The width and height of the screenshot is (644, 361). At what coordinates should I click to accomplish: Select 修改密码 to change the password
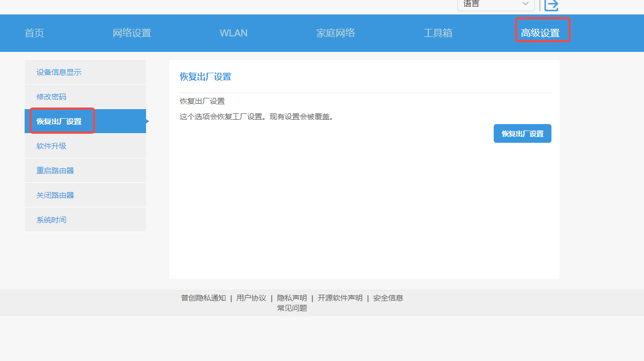click(51, 96)
